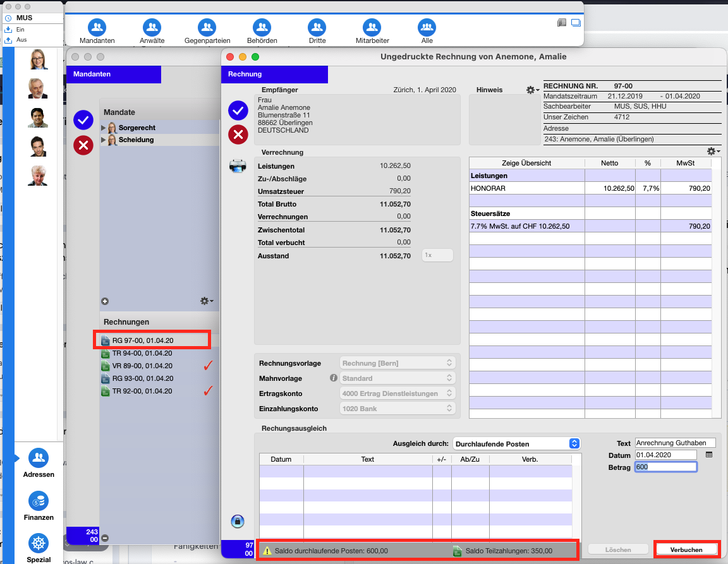Open the gear menu above the overview table
Image resolution: width=728 pixels, height=564 pixels.
pyautogui.click(x=713, y=152)
